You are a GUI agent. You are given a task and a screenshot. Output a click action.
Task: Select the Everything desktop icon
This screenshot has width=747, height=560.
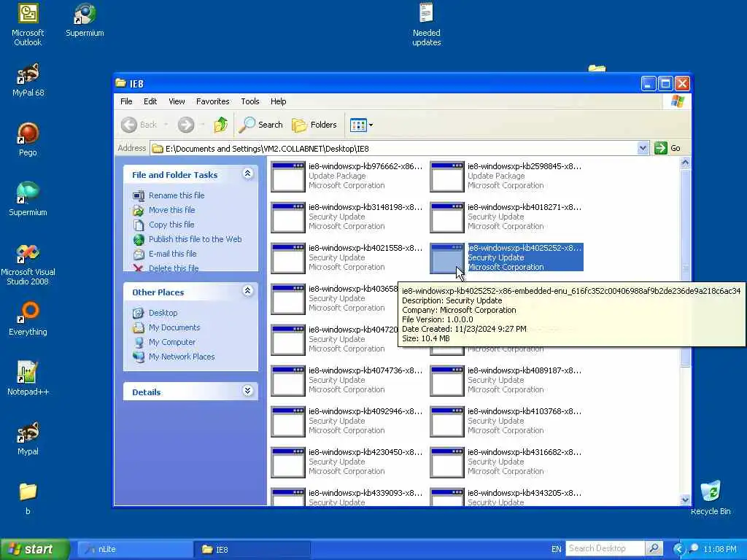[x=28, y=318]
